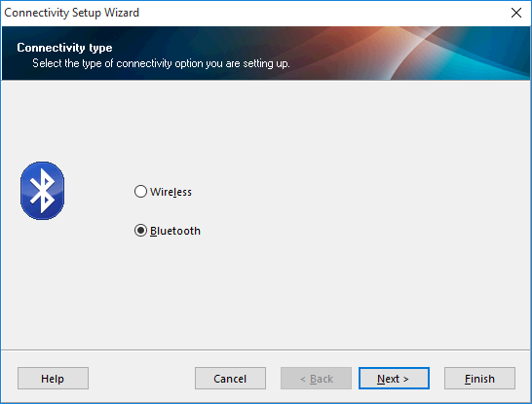Image resolution: width=532 pixels, height=404 pixels.
Task: Click the empty grey area below Bluetooth option
Action: tap(266, 291)
